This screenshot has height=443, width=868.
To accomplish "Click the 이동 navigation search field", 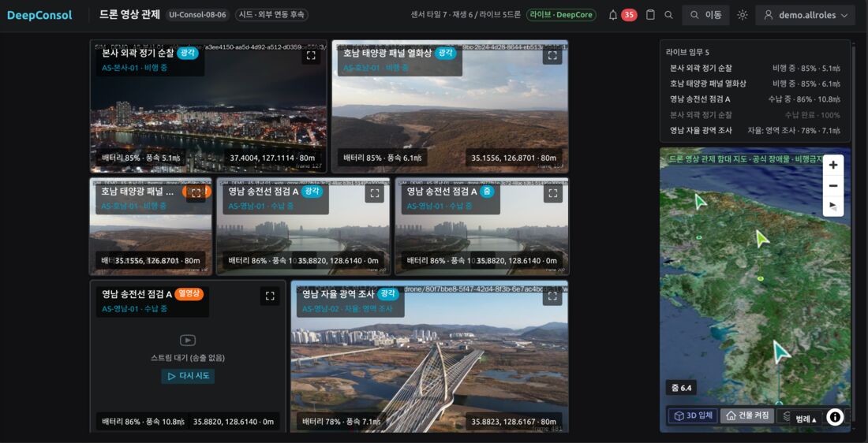I will 705,15.
